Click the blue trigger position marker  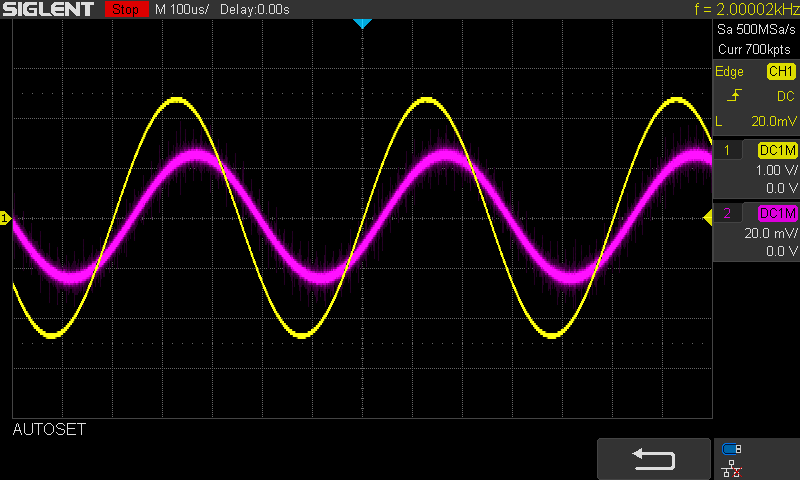pyautogui.click(x=362, y=23)
